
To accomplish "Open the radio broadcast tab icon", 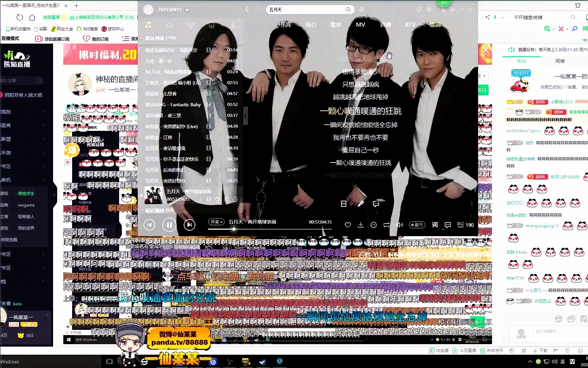I will (191, 25).
